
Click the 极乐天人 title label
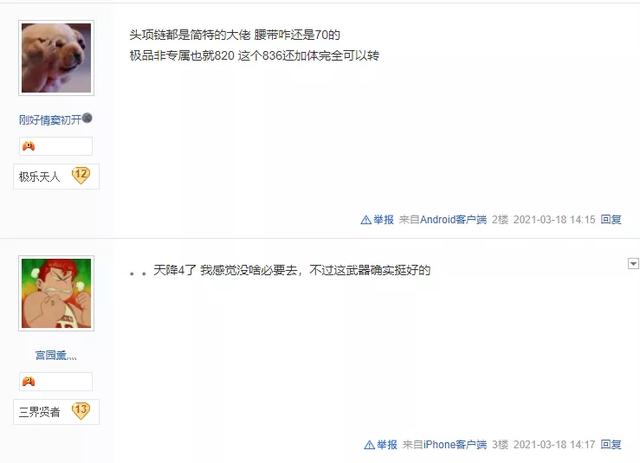tap(39, 177)
